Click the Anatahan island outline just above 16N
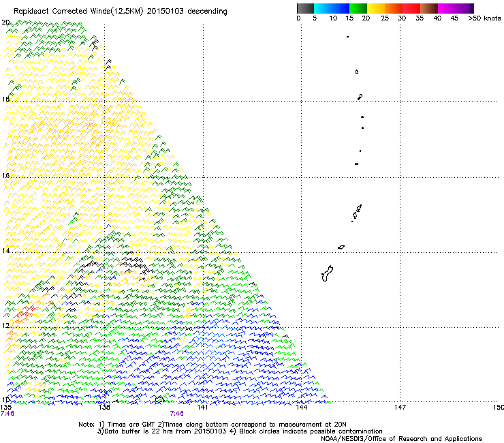The height and width of the screenshot is (443, 504). (356, 164)
